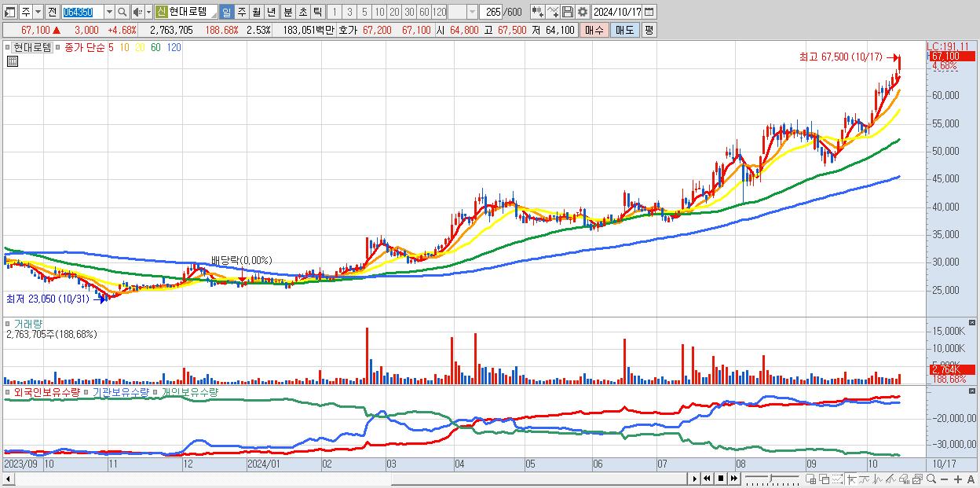Viewport: 980px width, 488px height.
Task: Set interval to 60
Action: 424,12
